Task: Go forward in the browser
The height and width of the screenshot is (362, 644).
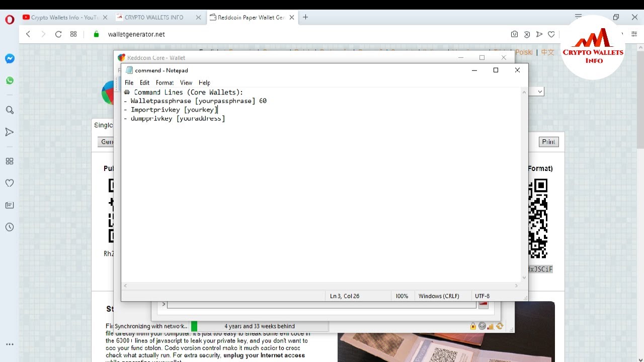Action: pyautogui.click(x=43, y=34)
